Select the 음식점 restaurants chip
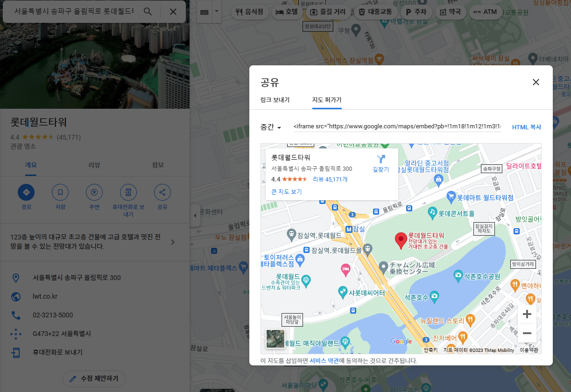The image size is (571, 392). coord(249,12)
